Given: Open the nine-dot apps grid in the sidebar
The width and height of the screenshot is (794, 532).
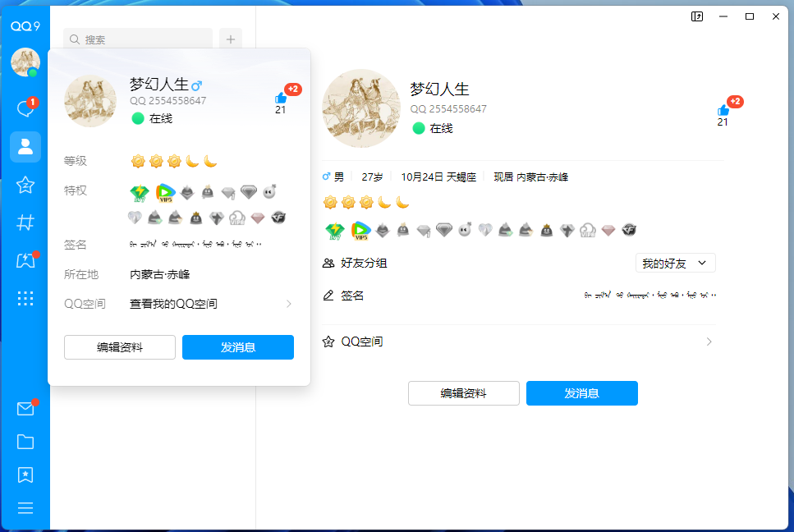Looking at the screenshot, I should point(25,299).
